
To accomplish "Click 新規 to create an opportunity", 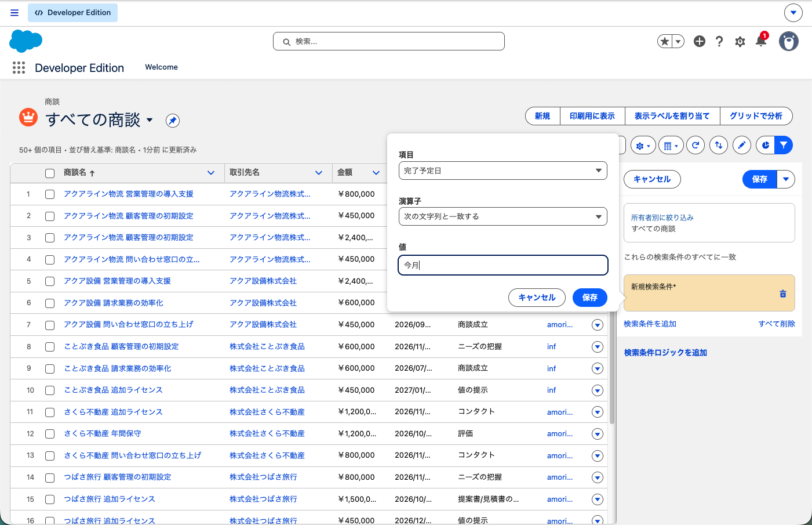I will 542,116.
